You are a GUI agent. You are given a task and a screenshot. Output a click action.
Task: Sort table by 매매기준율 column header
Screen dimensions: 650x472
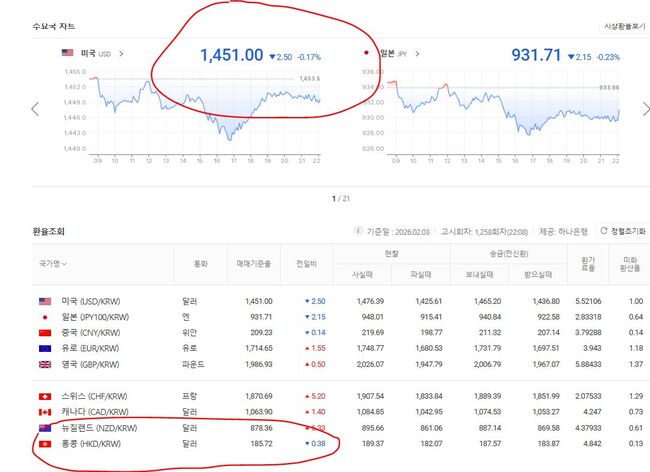[x=252, y=264]
